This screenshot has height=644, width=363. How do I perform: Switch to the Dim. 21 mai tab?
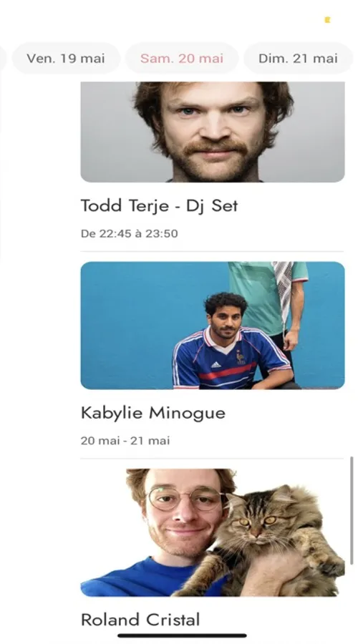coord(298,59)
